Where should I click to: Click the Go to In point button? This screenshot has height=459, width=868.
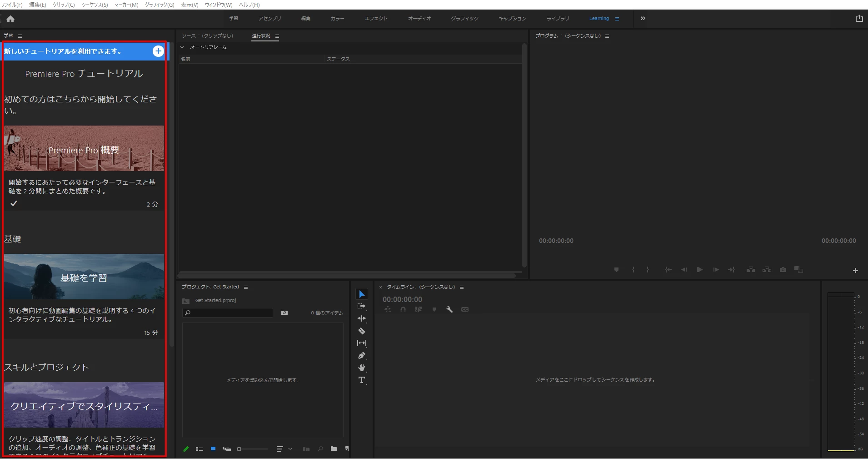click(x=668, y=270)
